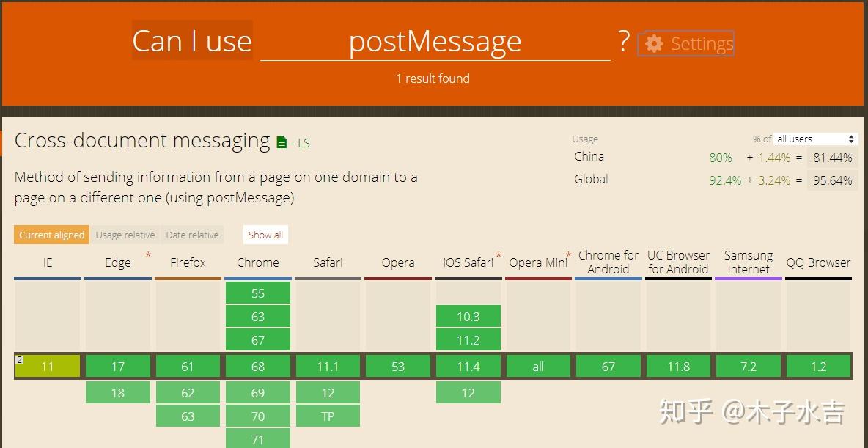Click the green spec document icon beside the title
Screen dimensions: 868x448
pos(282,141)
